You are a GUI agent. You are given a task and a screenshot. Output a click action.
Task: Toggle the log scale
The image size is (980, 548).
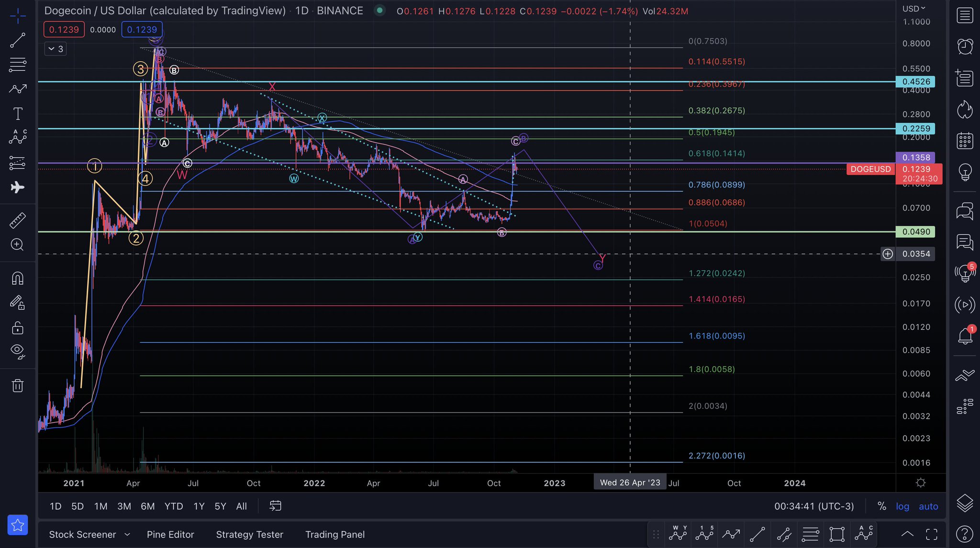tap(902, 506)
